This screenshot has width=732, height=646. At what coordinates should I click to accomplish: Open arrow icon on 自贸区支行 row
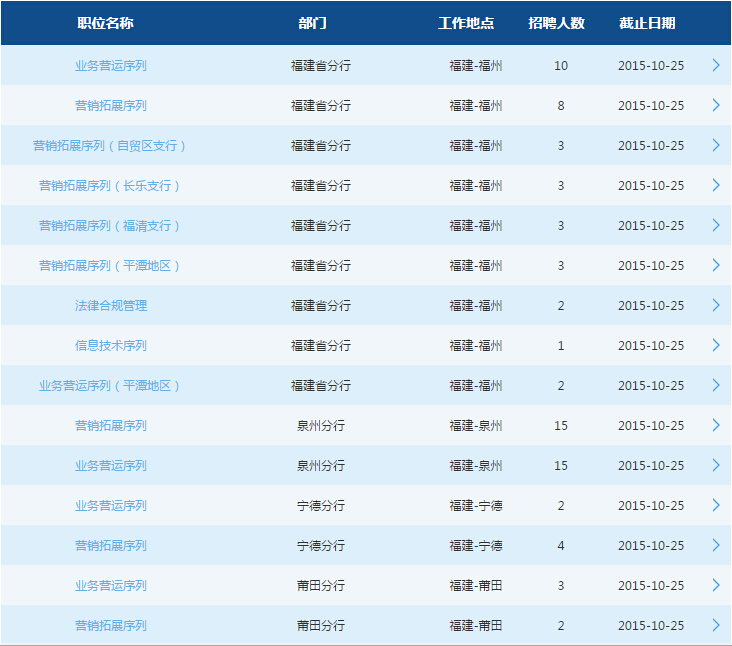point(715,145)
